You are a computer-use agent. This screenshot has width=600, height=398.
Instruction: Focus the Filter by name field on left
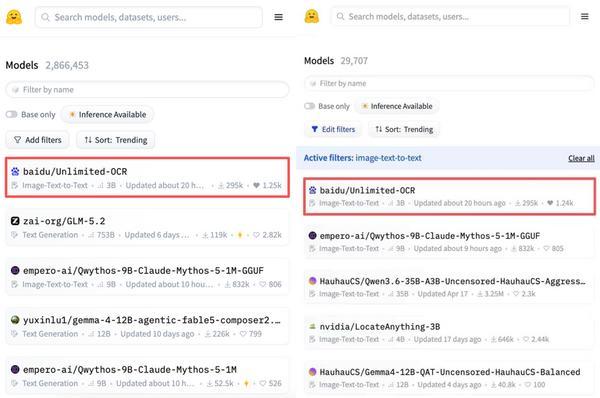point(147,90)
